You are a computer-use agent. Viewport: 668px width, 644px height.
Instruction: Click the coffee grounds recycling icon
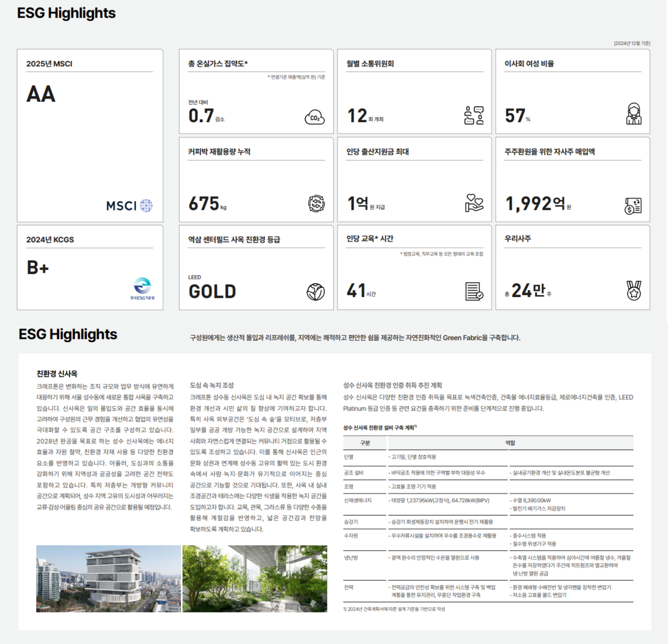pyautogui.click(x=316, y=203)
